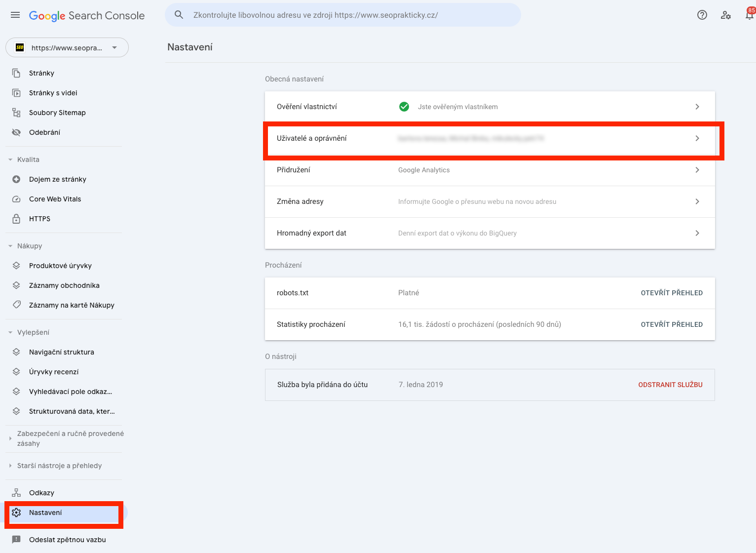This screenshot has height=553, width=756.
Task: Click the 'Nastavení' page heading
Action: 190,47
